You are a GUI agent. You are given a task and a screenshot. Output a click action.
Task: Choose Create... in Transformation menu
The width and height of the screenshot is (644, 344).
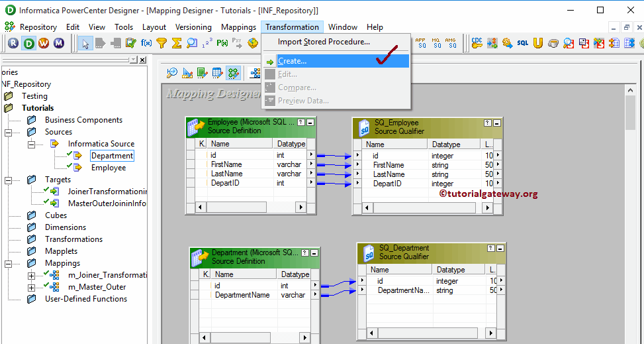pos(336,61)
